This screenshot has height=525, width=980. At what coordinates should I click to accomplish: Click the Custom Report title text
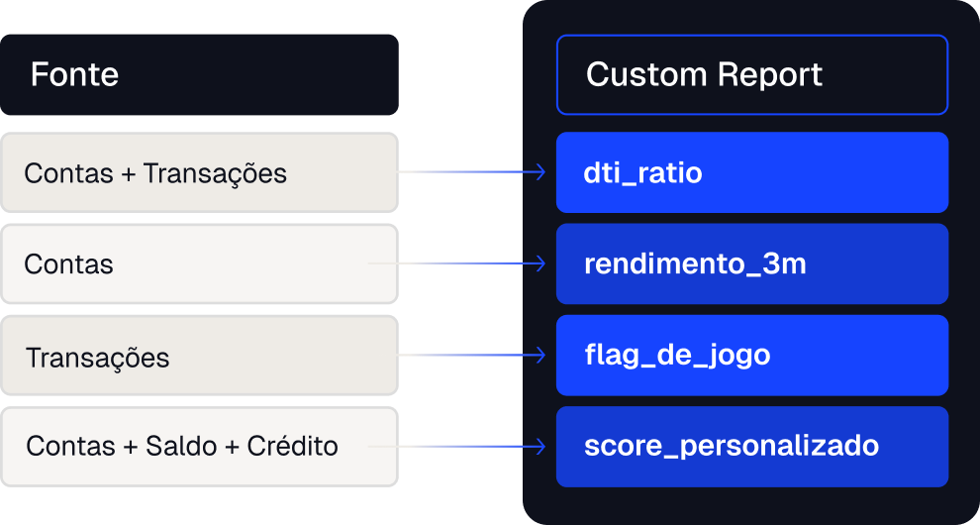coord(705,74)
